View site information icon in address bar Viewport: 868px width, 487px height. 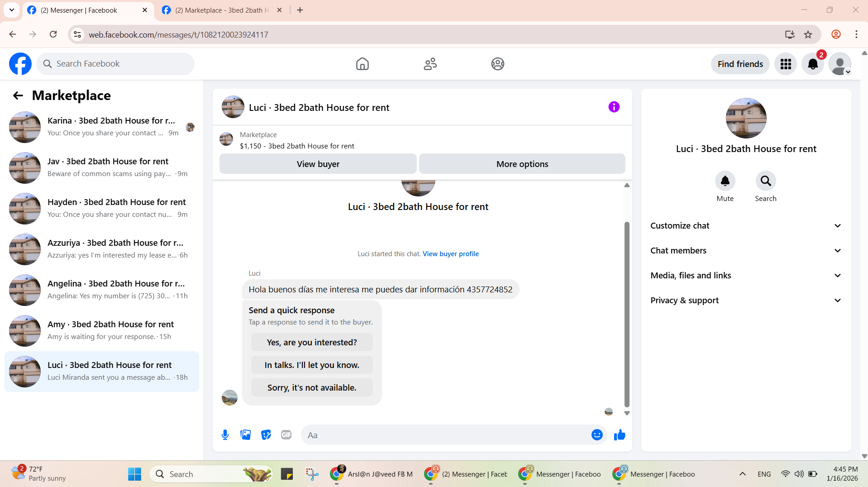point(78,34)
